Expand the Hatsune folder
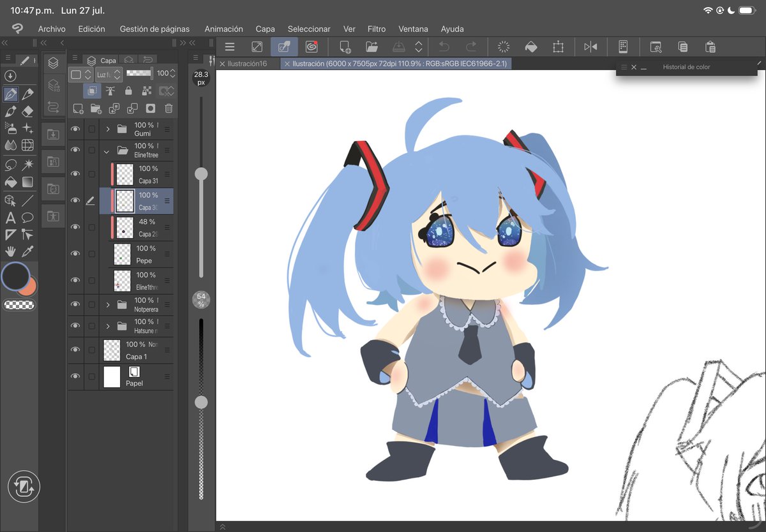This screenshot has width=766, height=532. 108,326
